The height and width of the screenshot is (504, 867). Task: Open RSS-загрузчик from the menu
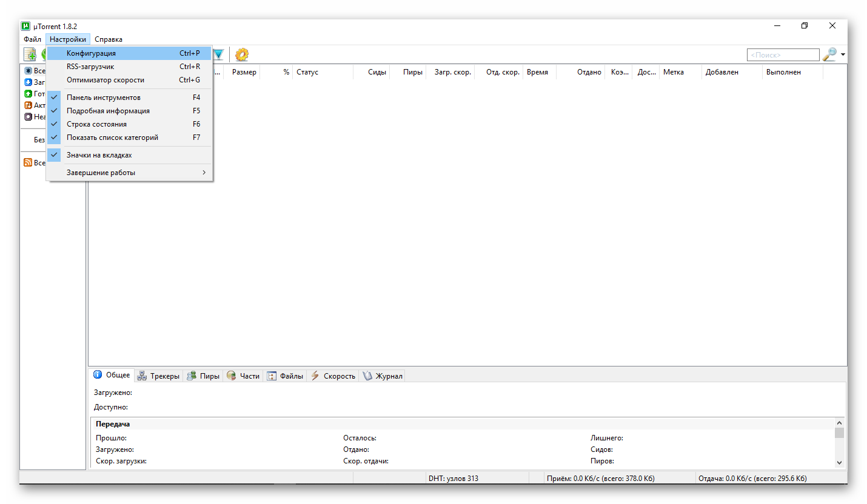coord(129,67)
